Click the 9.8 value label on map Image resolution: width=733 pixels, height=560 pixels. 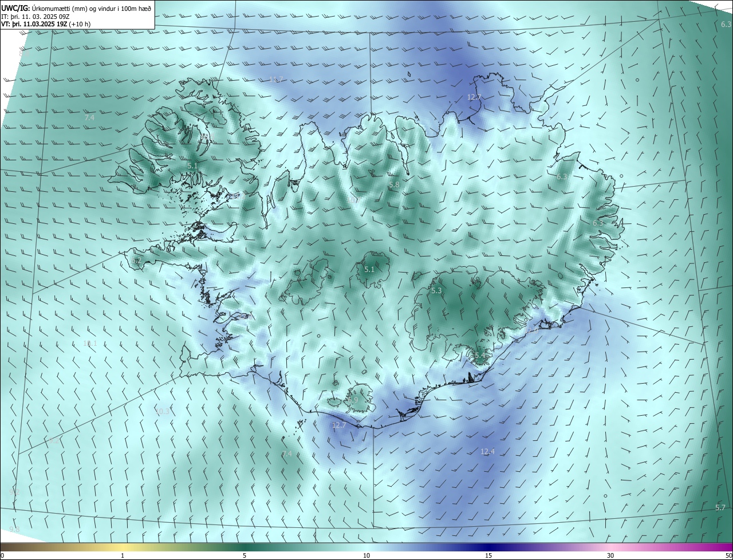tap(14, 529)
